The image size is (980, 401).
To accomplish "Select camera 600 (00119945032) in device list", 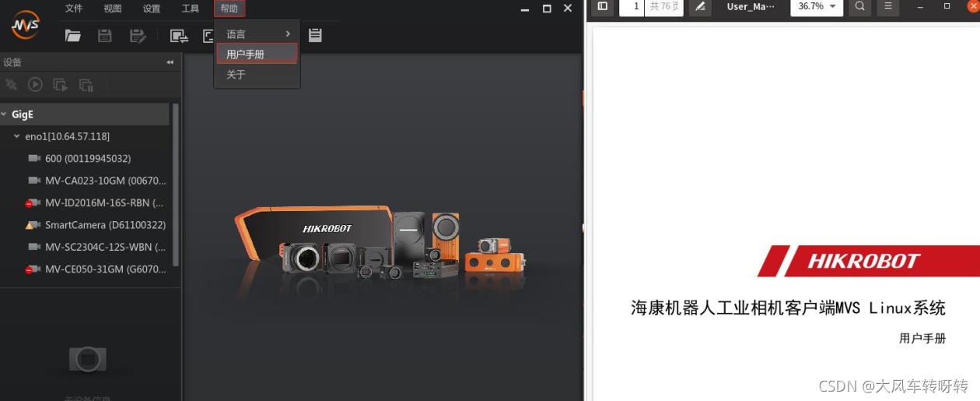I will coord(89,158).
